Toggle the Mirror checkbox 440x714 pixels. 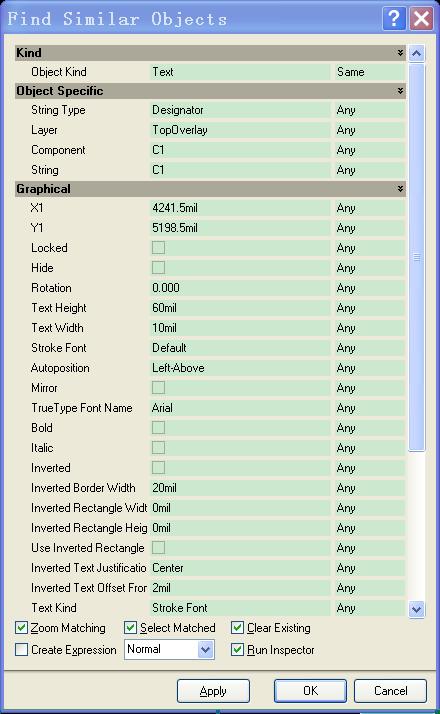tap(158, 388)
